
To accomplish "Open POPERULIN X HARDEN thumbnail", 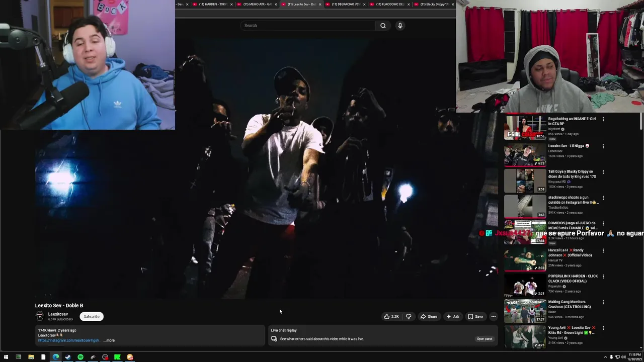I will pyautogui.click(x=525, y=285).
